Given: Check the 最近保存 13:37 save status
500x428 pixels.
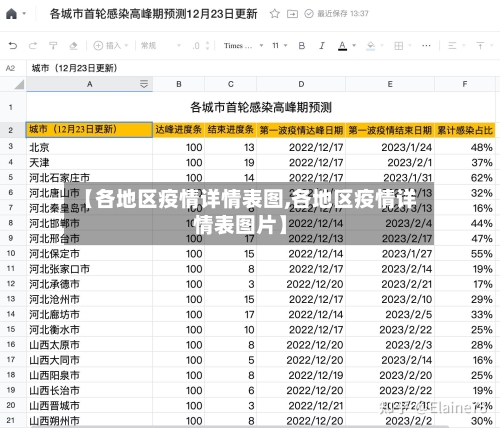Looking at the screenshot, I should pos(337,14).
